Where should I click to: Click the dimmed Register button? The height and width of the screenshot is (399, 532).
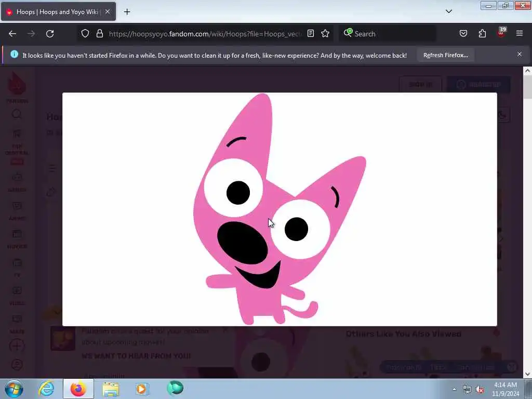(478, 84)
